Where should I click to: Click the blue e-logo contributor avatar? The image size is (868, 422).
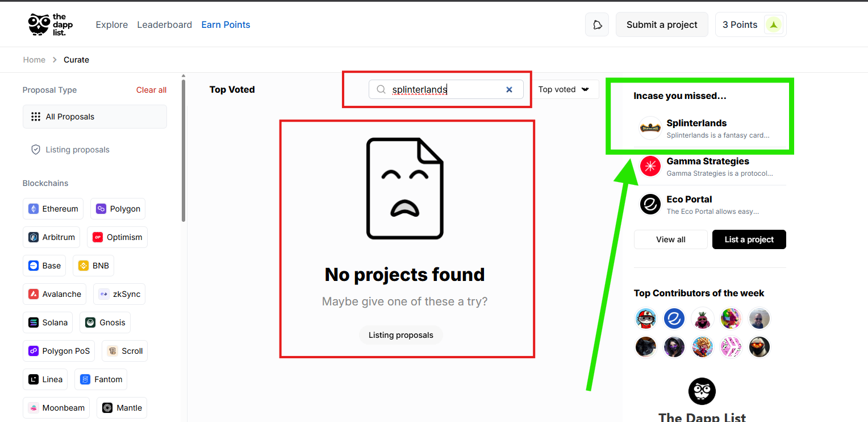[674, 318]
